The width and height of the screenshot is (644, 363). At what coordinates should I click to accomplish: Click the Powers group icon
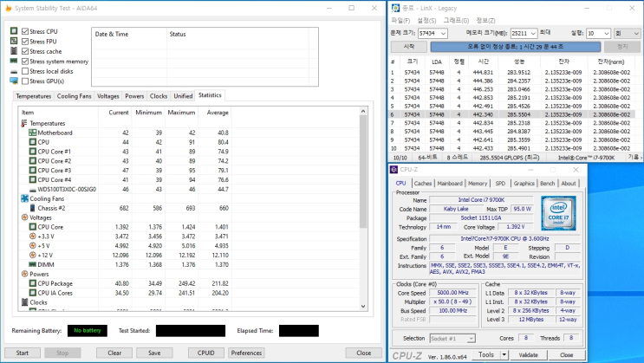point(24,274)
